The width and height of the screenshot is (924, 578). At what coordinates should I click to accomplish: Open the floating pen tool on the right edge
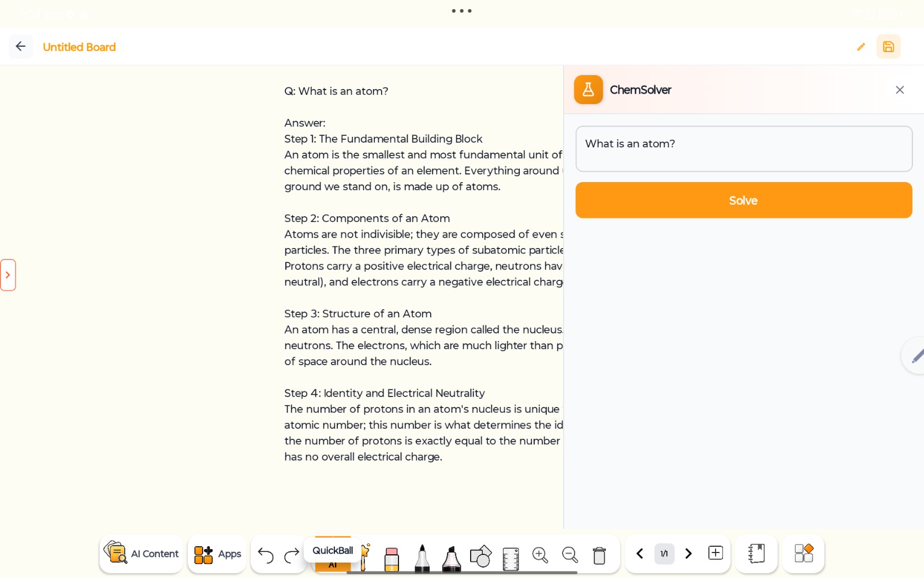[x=915, y=355]
